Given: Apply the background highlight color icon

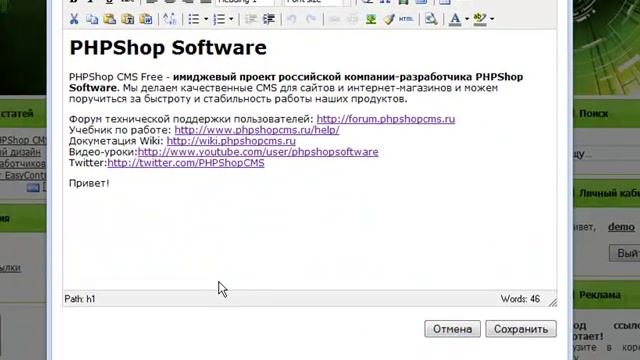Looking at the screenshot, I should (x=480, y=19).
